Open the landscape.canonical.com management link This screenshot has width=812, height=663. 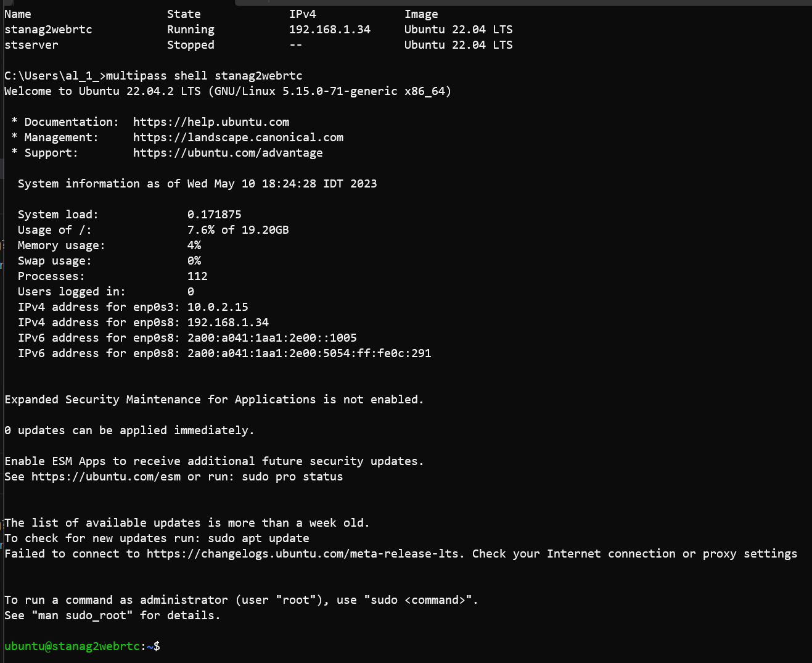click(238, 138)
